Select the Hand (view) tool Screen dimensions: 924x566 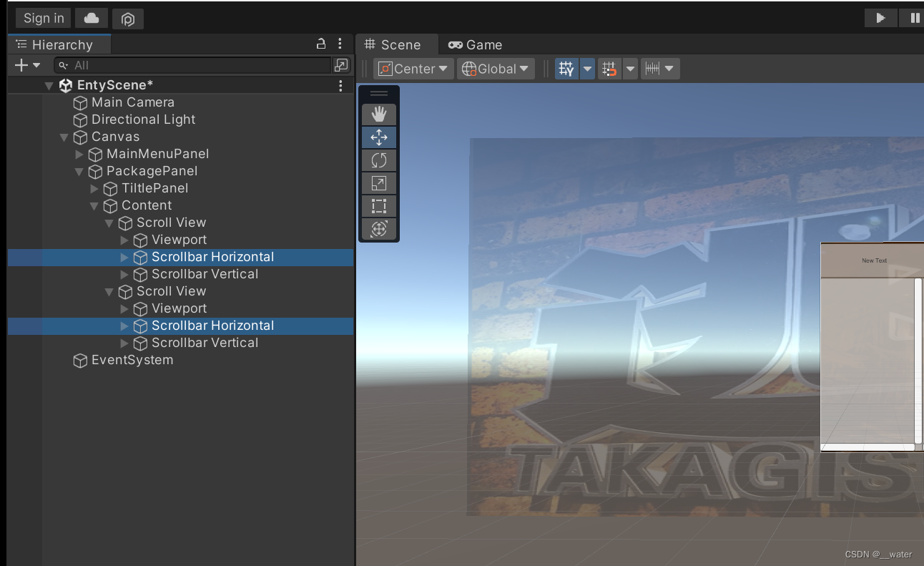tap(379, 114)
